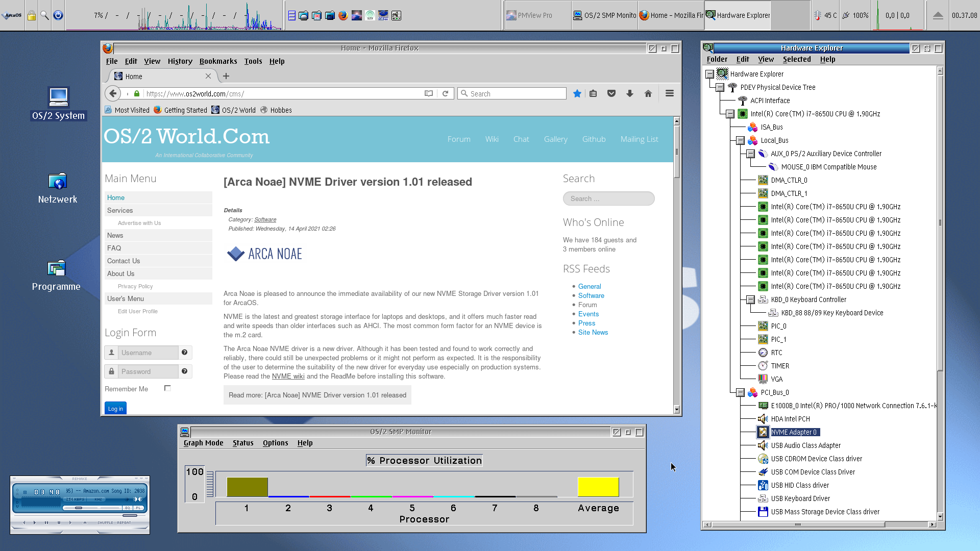This screenshot has width=980, height=551.
Task: Open the window list icon in tray
Action: (x=291, y=15)
